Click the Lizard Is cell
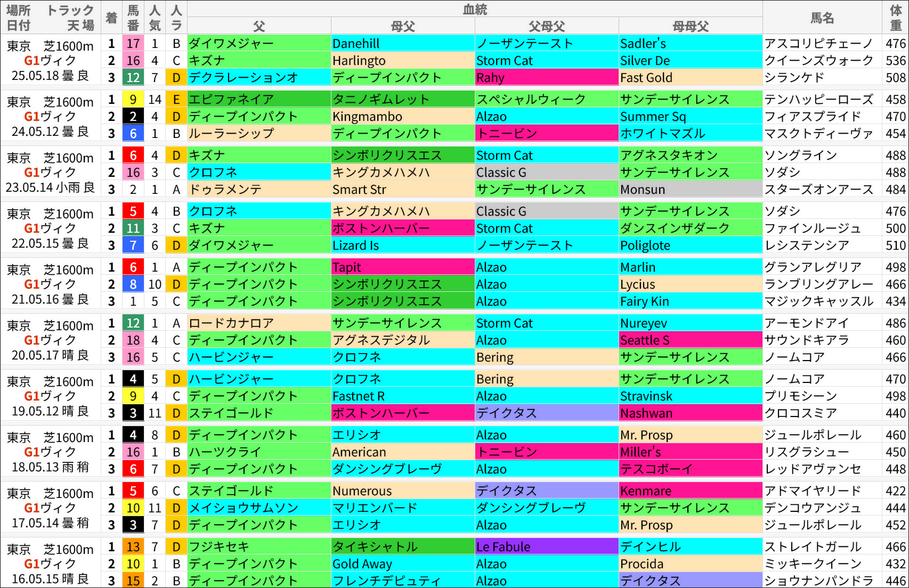The height and width of the screenshot is (588, 909). pyautogui.click(x=403, y=246)
